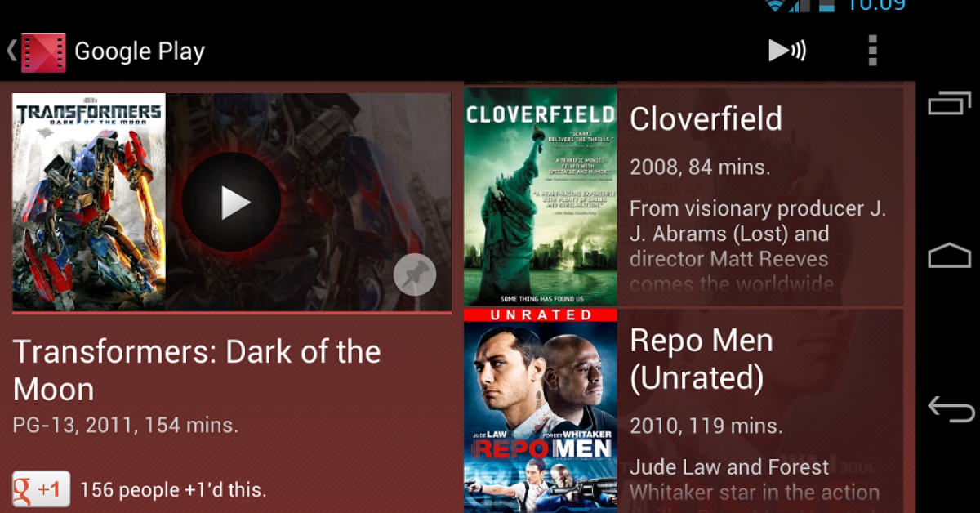The height and width of the screenshot is (513, 980).
Task: Go back using the chevron beside the logo
Action: coord(11,51)
